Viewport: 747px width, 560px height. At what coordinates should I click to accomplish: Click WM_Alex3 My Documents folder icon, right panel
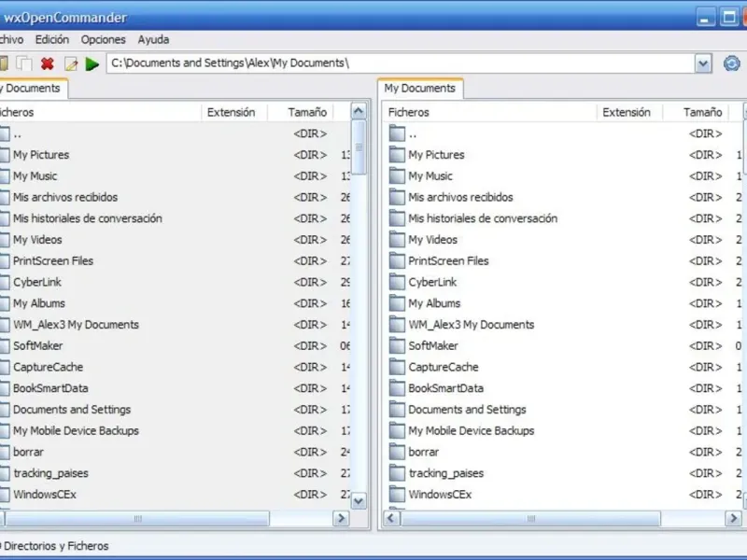pyautogui.click(x=397, y=324)
